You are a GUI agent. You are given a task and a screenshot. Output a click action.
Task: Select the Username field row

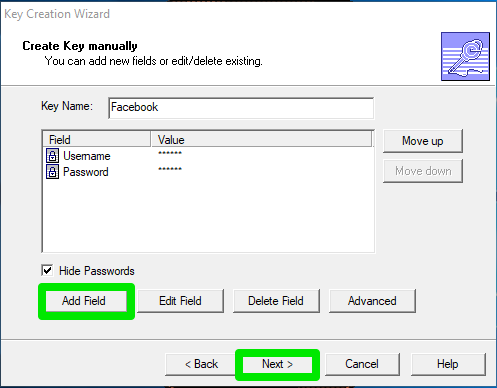pyautogui.click(x=208, y=156)
